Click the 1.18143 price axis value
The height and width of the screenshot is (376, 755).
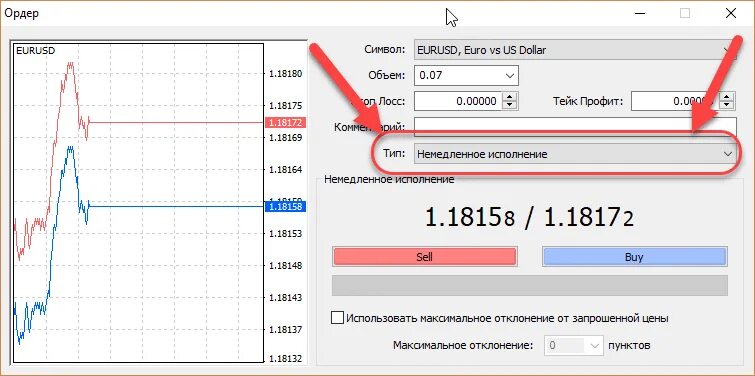[286, 298]
